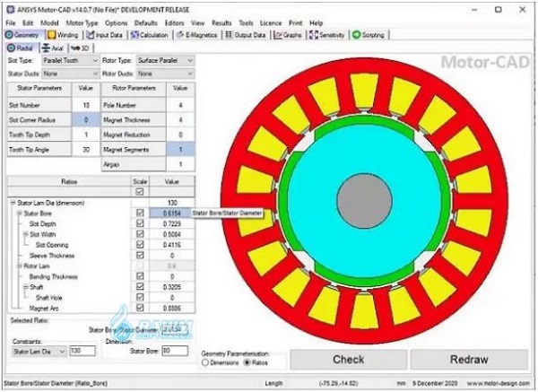Click the Input Data tab icon

(89, 35)
